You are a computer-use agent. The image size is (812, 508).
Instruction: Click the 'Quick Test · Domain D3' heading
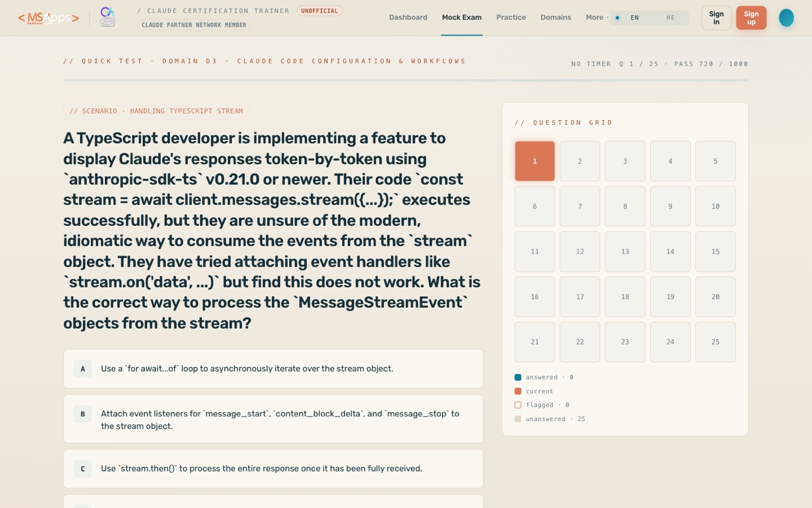click(x=140, y=61)
